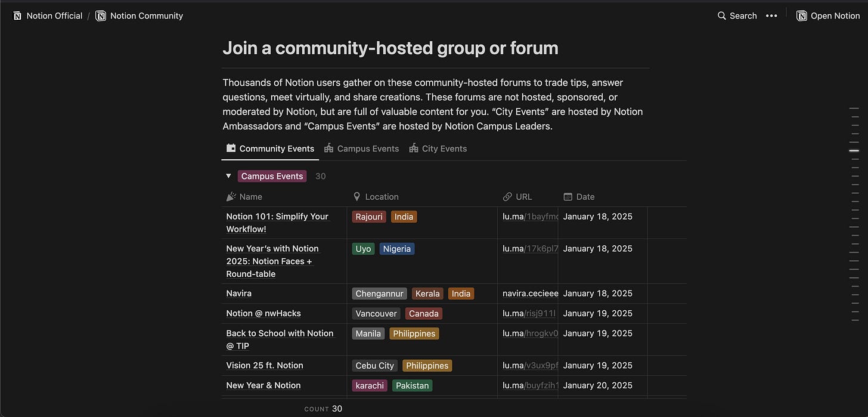This screenshot has height=417, width=868.
Task: Switch to the City Events tab
Action: [x=438, y=149]
